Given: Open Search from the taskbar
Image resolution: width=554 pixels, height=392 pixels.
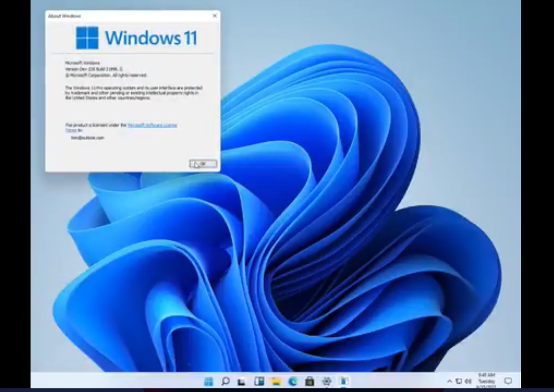Looking at the screenshot, I should click(x=225, y=381).
